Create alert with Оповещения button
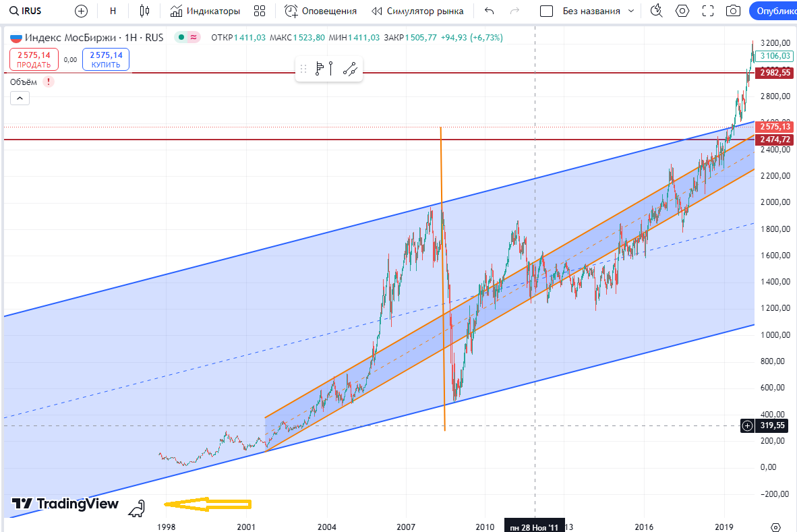The image size is (797, 532). [320, 11]
